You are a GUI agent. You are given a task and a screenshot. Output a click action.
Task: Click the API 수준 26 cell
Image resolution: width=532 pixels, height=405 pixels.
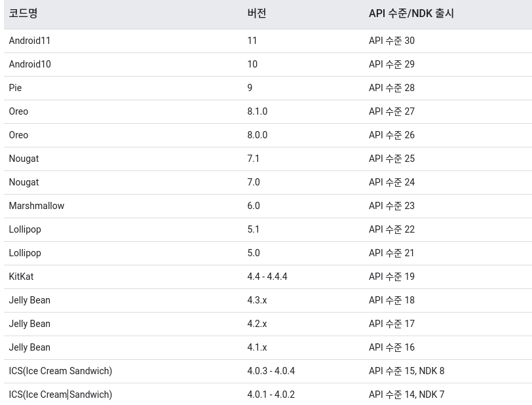pos(392,135)
